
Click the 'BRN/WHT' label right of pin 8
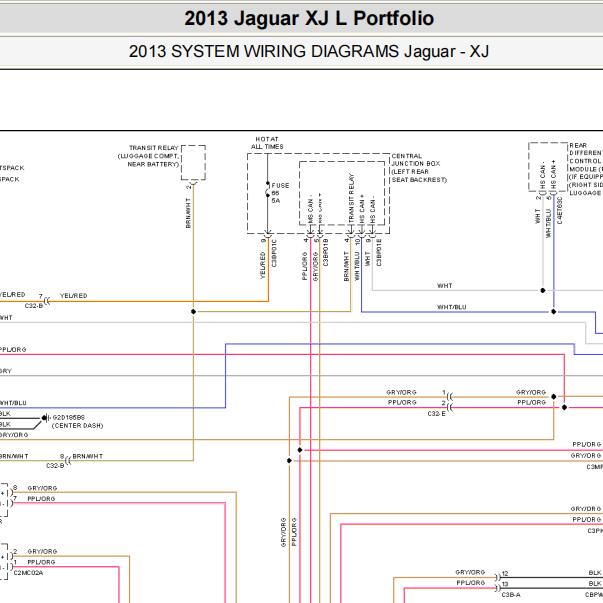(x=88, y=456)
